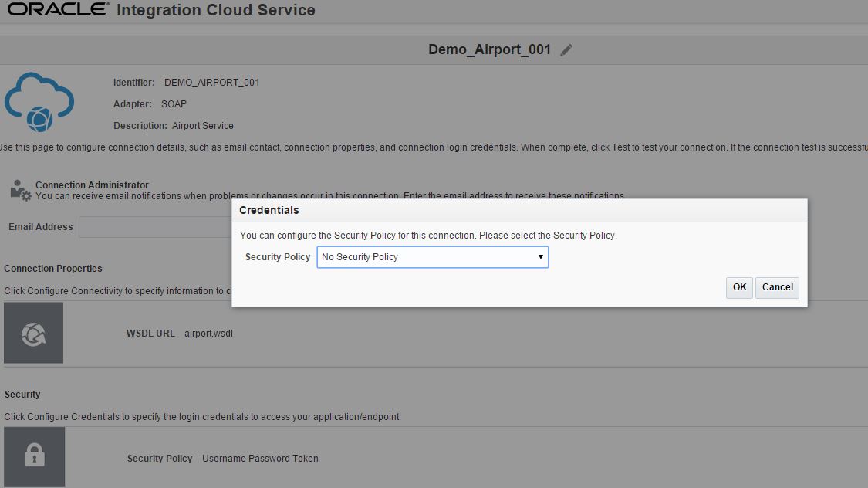Open the Security Policy dropdown
This screenshot has height=488, width=868.
pyautogui.click(x=432, y=257)
